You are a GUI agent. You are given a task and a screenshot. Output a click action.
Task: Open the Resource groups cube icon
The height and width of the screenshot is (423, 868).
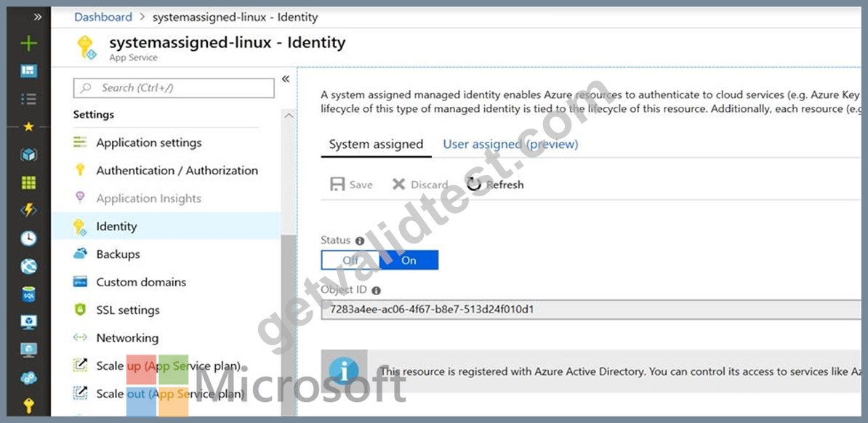click(28, 155)
